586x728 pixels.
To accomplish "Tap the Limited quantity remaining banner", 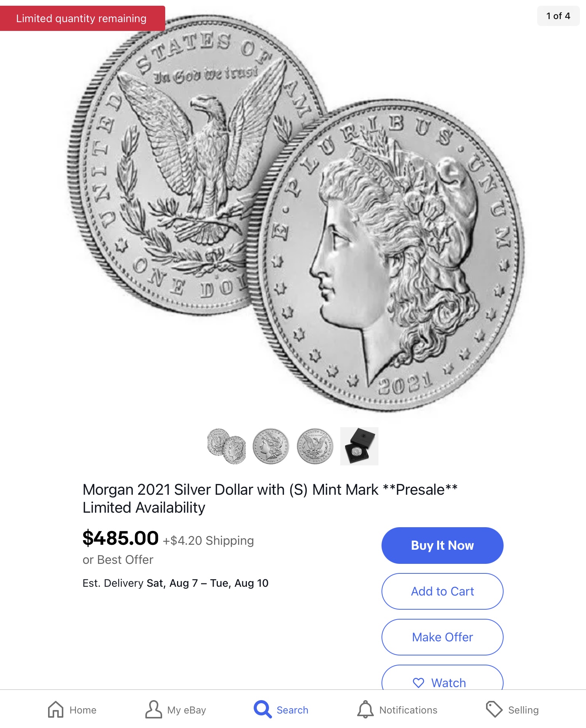I will (82, 18).
